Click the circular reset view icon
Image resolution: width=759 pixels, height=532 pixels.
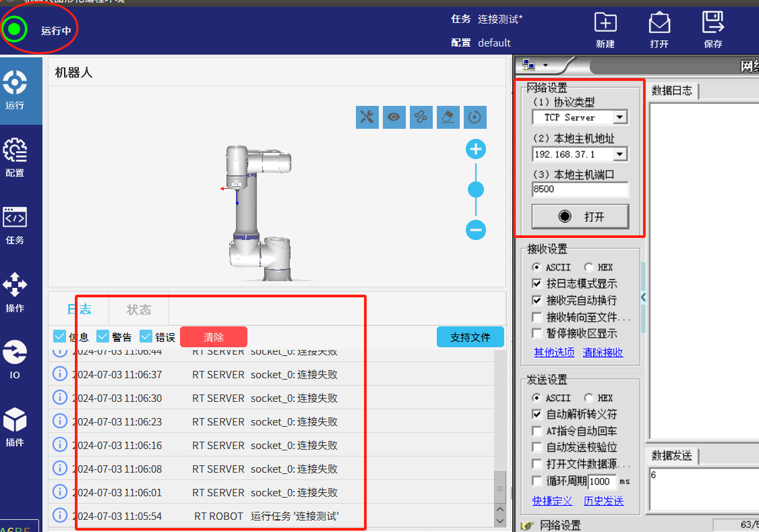(x=475, y=117)
